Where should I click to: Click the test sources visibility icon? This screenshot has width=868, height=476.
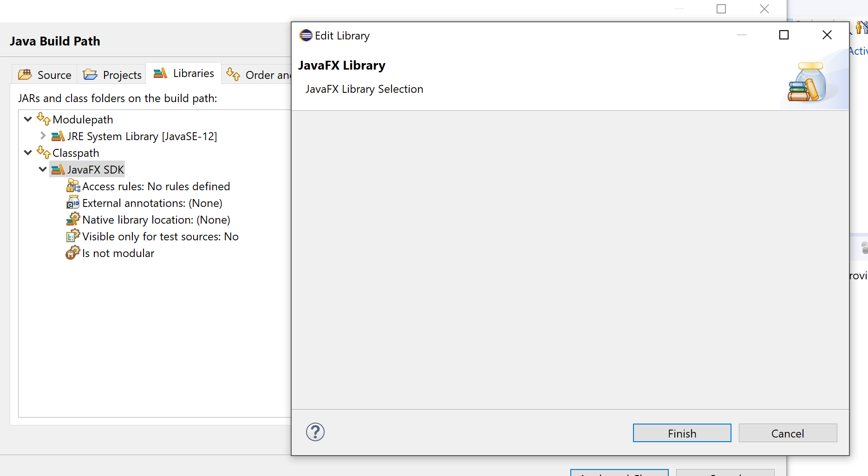pos(73,236)
